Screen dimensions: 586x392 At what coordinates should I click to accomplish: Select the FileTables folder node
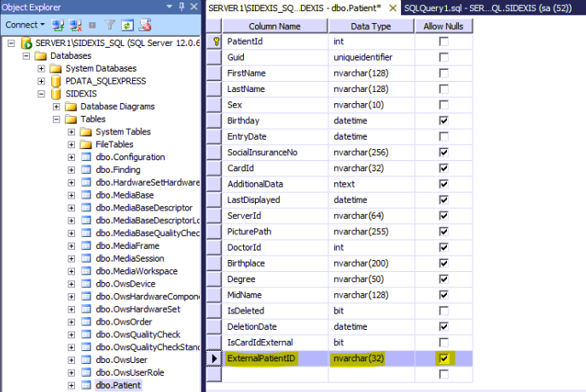click(x=114, y=145)
